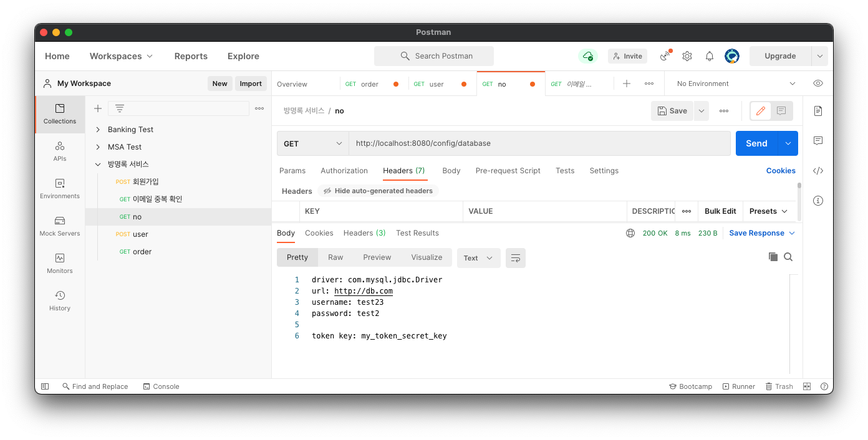
Task: Click the Invite button
Action: (627, 56)
